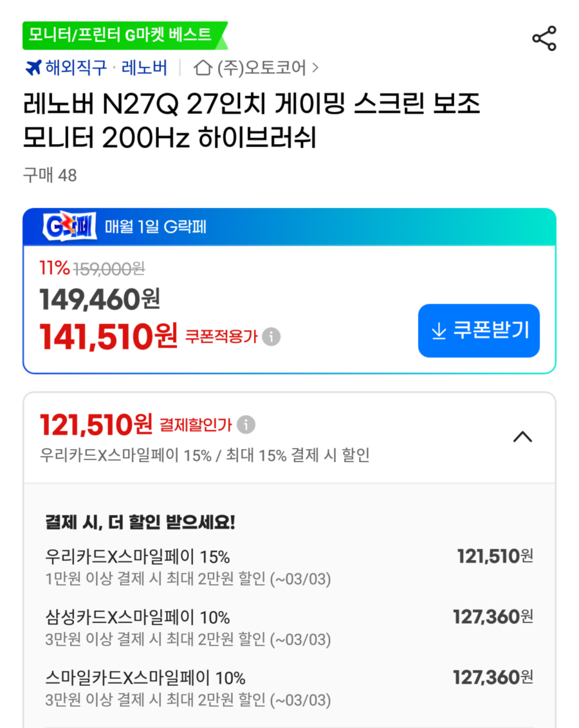This screenshot has width=579, height=728.
Task: Collapse the payment discount section chevron
Action: pyautogui.click(x=523, y=436)
